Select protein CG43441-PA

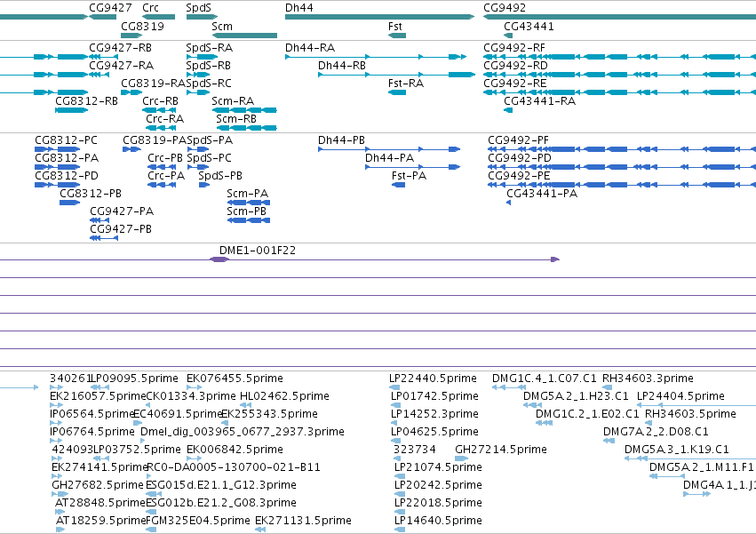point(509,203)
